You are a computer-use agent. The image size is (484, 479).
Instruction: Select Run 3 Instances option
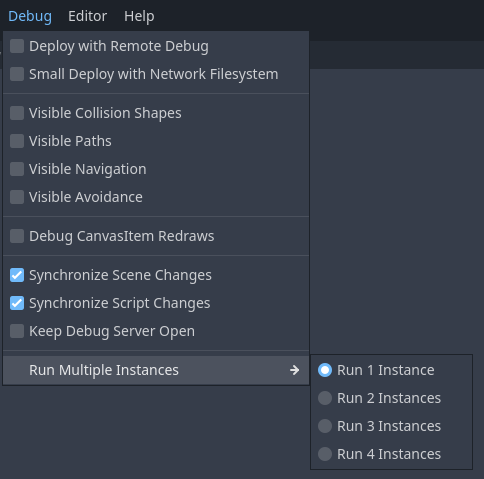(x=391, y=426)
